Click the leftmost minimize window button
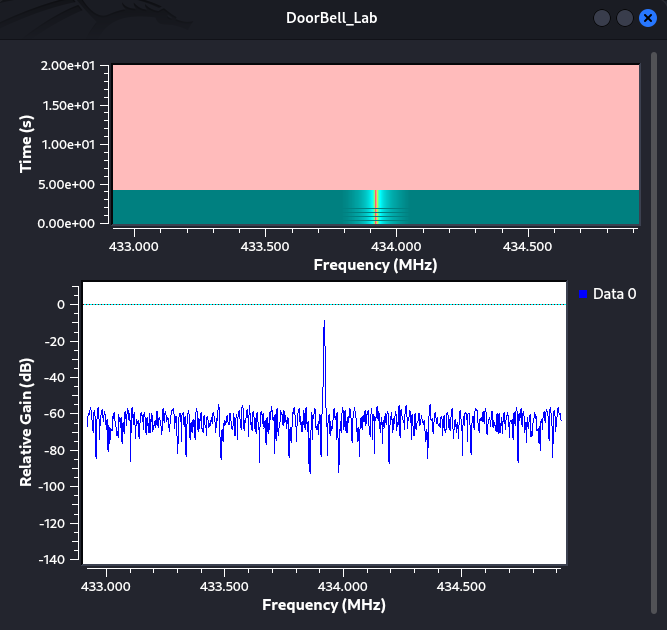667x630 pixels. 601,18
